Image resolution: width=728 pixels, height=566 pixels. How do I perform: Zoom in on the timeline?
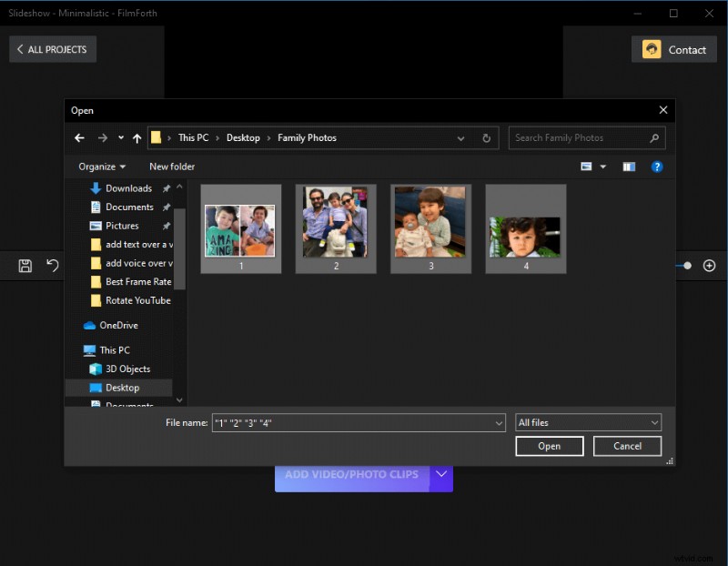point(709,266)
